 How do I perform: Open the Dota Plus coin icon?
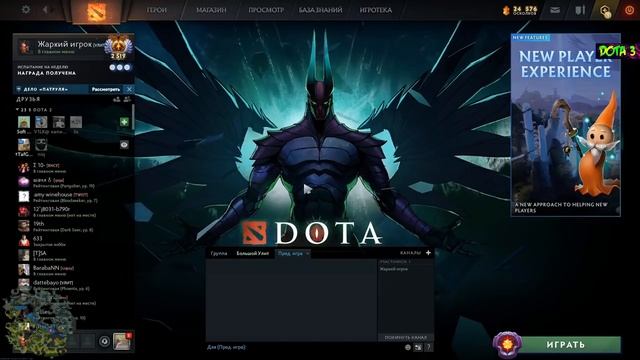(606, 11)
